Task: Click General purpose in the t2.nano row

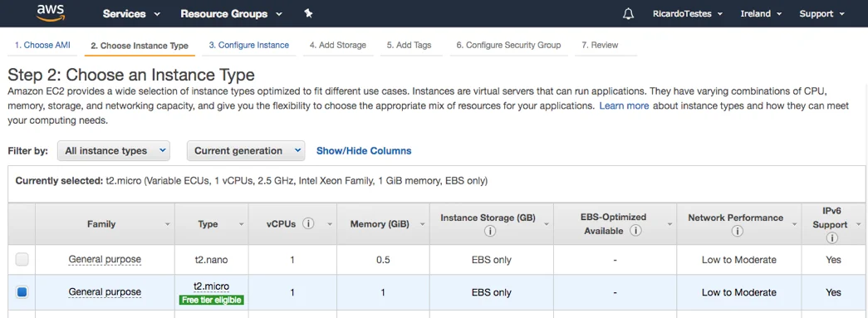Action: (105, 259)
